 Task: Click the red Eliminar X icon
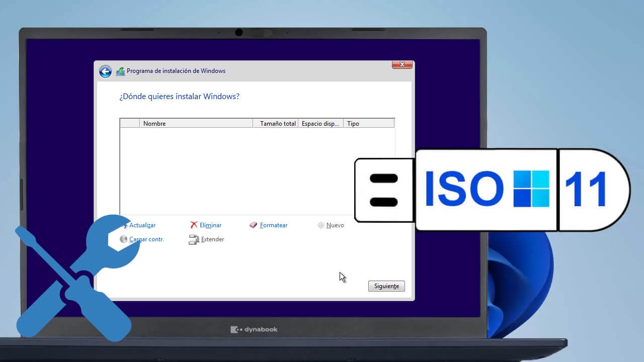[x=194, y=225]
